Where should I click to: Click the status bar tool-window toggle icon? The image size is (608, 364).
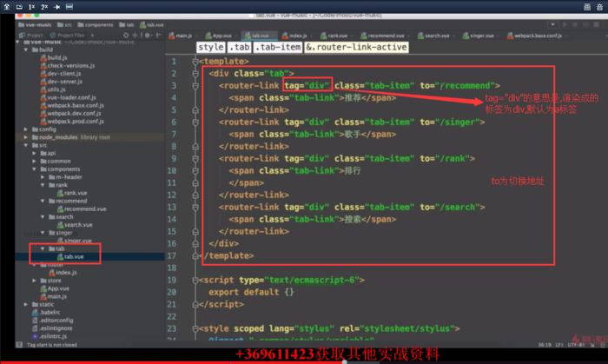point(19,345)
